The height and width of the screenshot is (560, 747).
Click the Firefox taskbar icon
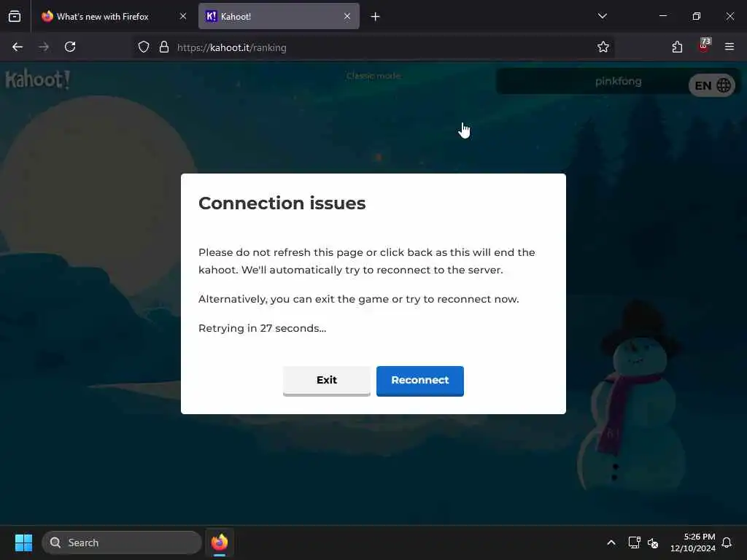220,542
